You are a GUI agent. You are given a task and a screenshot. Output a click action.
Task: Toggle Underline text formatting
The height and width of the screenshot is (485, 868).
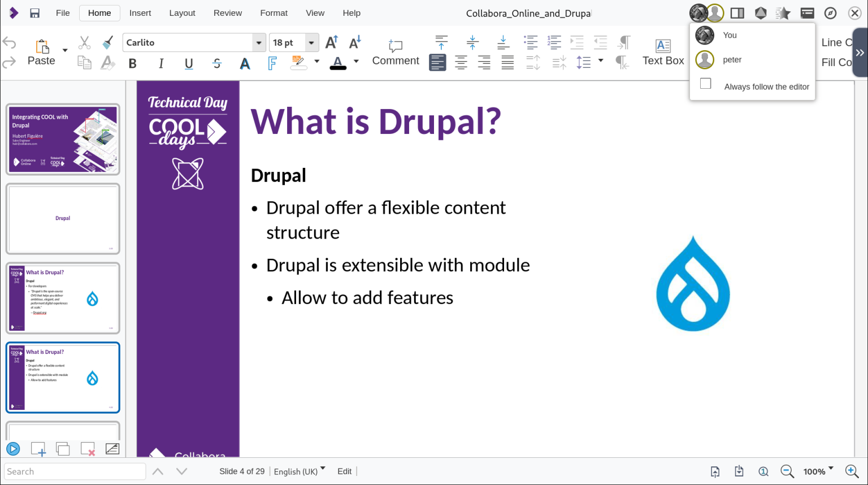189,63
